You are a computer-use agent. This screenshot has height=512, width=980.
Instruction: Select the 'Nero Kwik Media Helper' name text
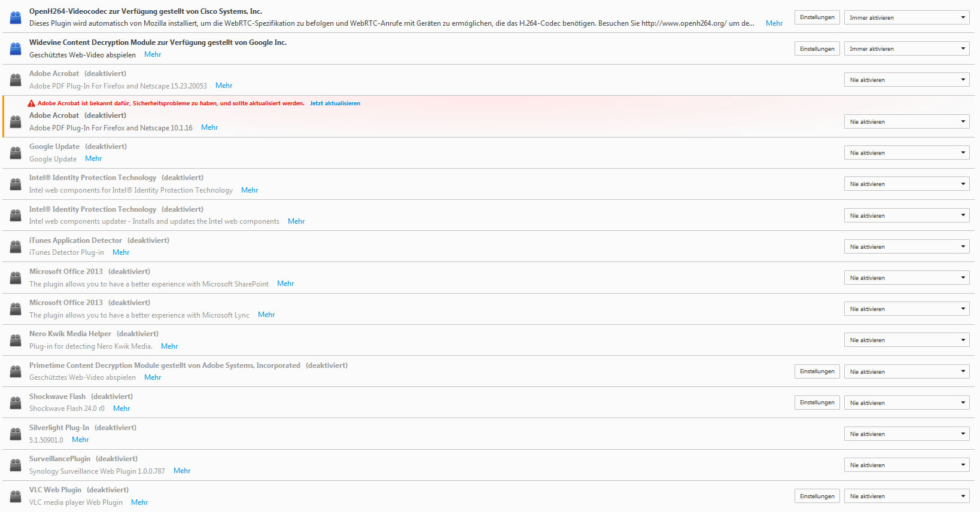click(70, 334)
